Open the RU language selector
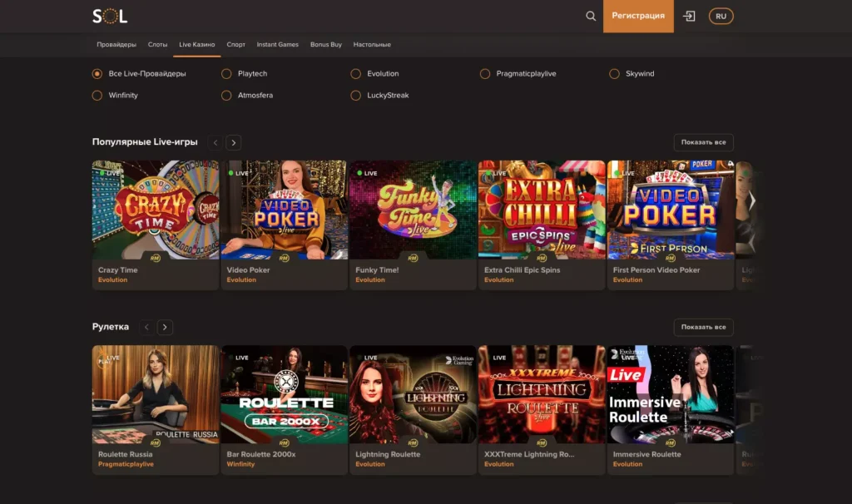This screenshot has height=504, width=852. 721,16
